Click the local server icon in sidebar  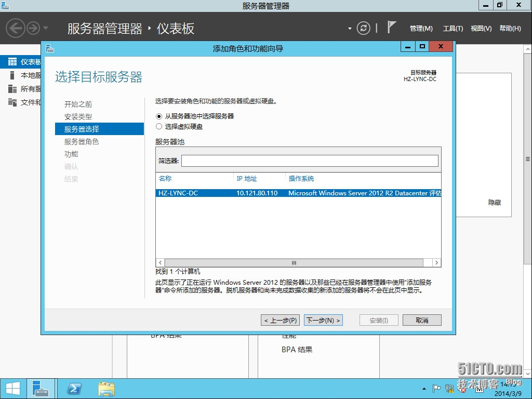[x=12, y=75]
